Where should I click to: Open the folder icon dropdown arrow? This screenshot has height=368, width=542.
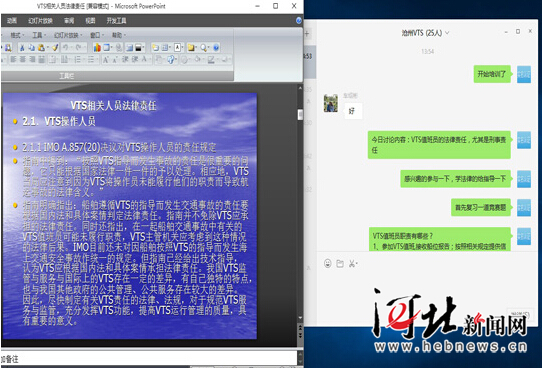coord(196,47)
